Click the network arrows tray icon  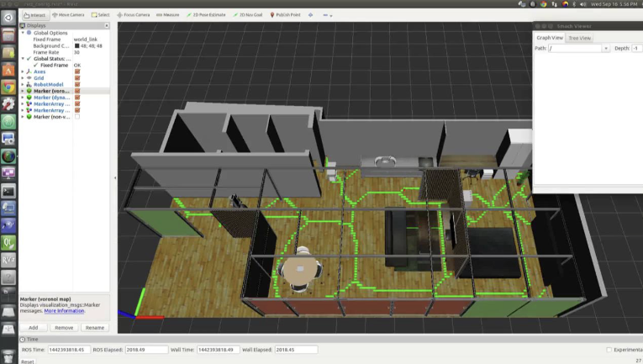point(555,4)
